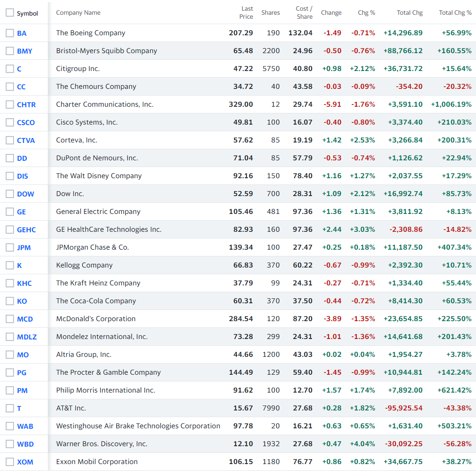Screen dimensions: 476x473
Task: Sort by the Symbol column header
Action: [27, 13]
